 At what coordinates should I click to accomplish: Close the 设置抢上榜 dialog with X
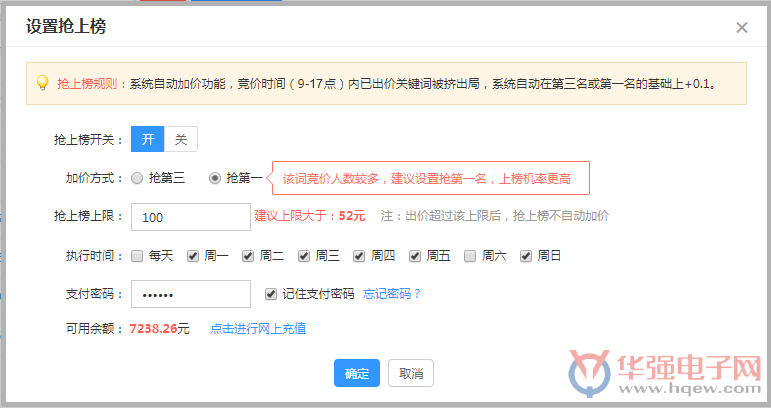[741, 28]
